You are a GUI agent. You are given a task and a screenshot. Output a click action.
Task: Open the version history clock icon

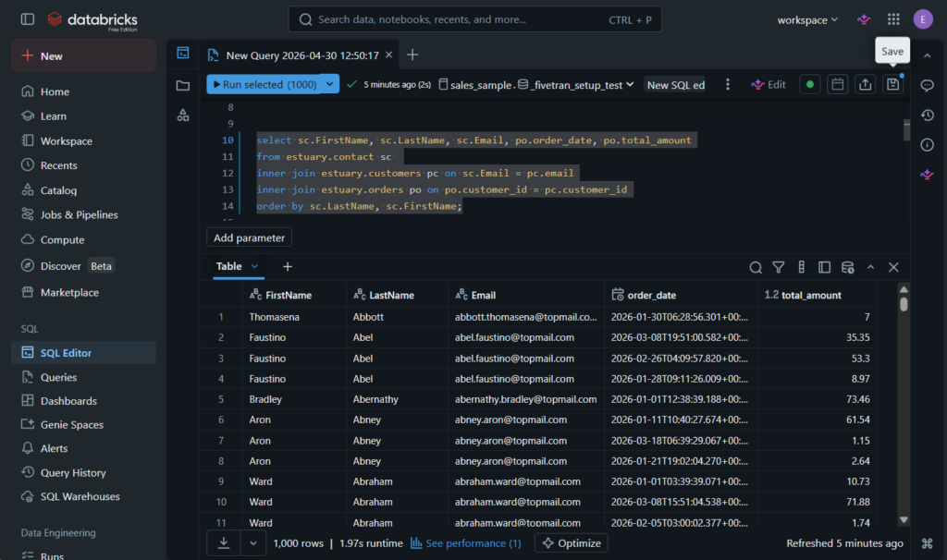[x=927, y=115]
